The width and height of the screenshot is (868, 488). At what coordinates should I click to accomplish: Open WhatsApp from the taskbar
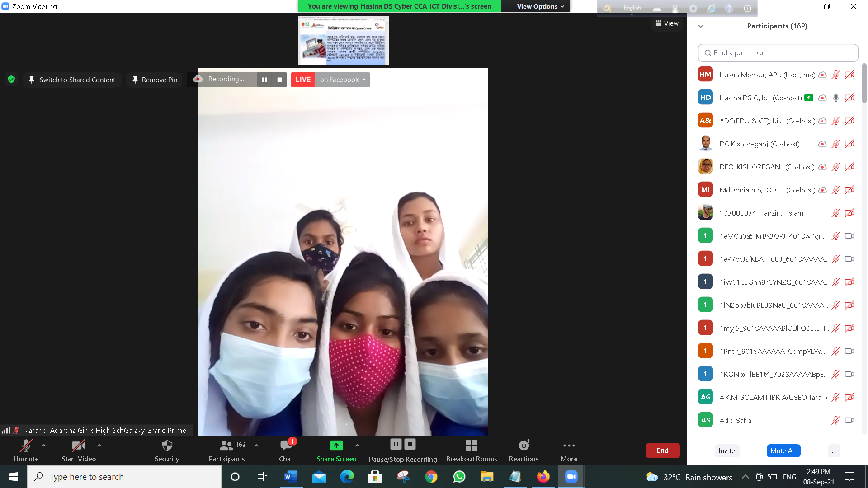pos(459,477)
